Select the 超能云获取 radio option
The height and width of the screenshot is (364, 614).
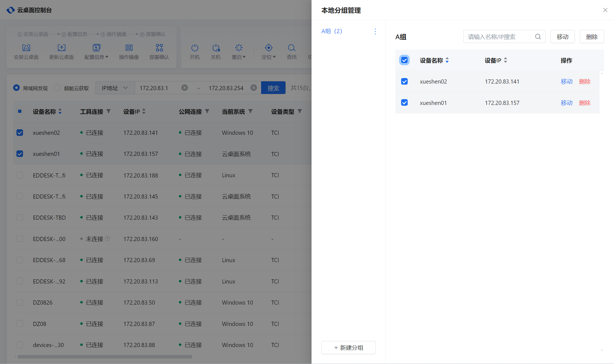pyautogui.click(x=58, y=88)
